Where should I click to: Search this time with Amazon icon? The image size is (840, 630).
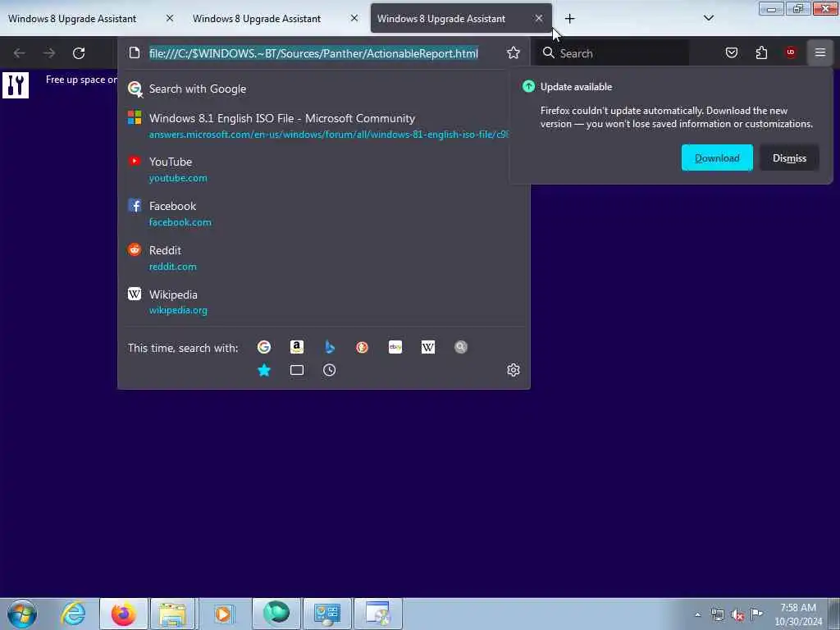click(297, 347)
